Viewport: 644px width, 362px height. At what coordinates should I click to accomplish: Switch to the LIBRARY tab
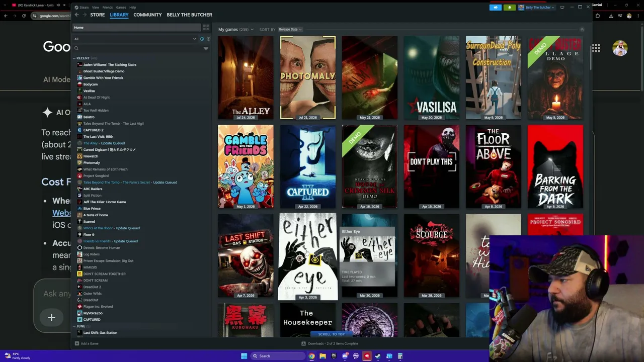coord(119,15)
